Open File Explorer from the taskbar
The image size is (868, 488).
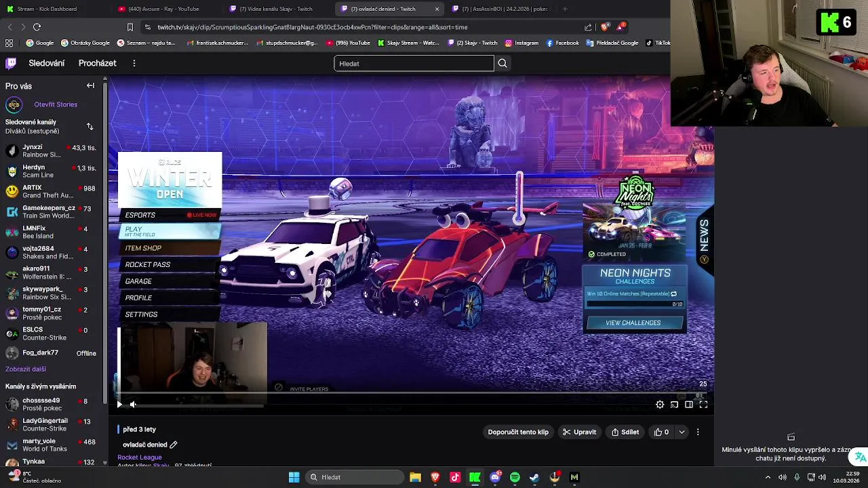click(x=416, y=477)
